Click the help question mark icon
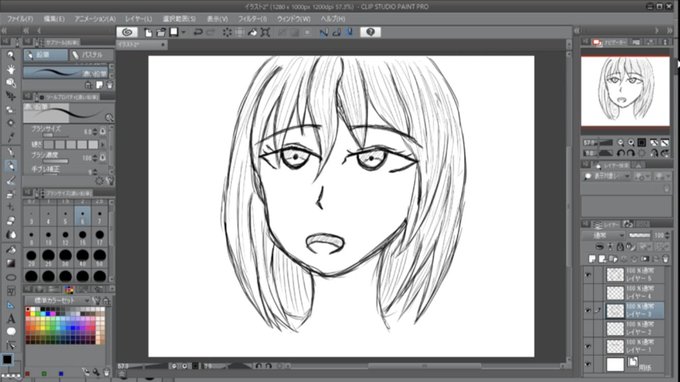This screenshot has width=680, height=382. tap(370, 32)
